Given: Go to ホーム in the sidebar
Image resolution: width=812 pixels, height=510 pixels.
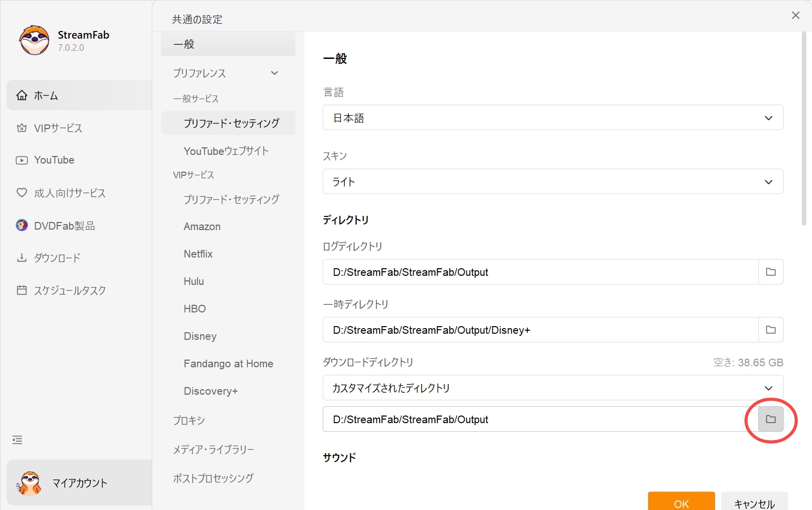Looking at the screenshot, I should [x=79, y=95].
